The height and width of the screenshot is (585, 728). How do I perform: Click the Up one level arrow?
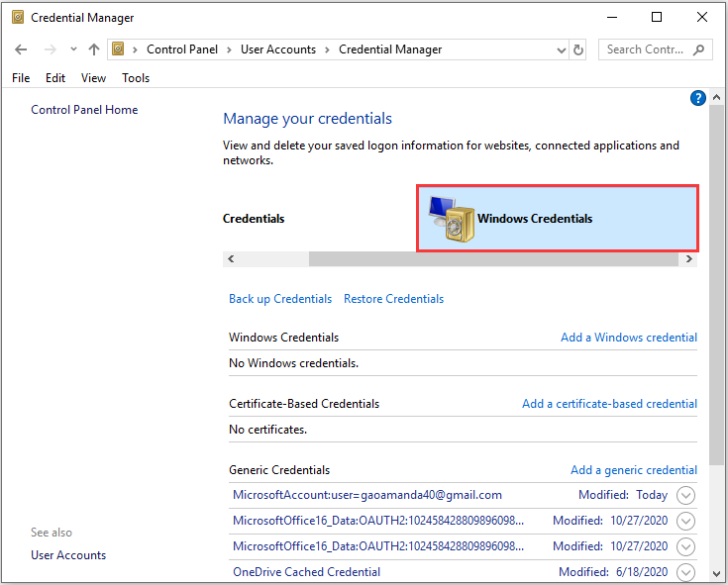click(94, 49)
